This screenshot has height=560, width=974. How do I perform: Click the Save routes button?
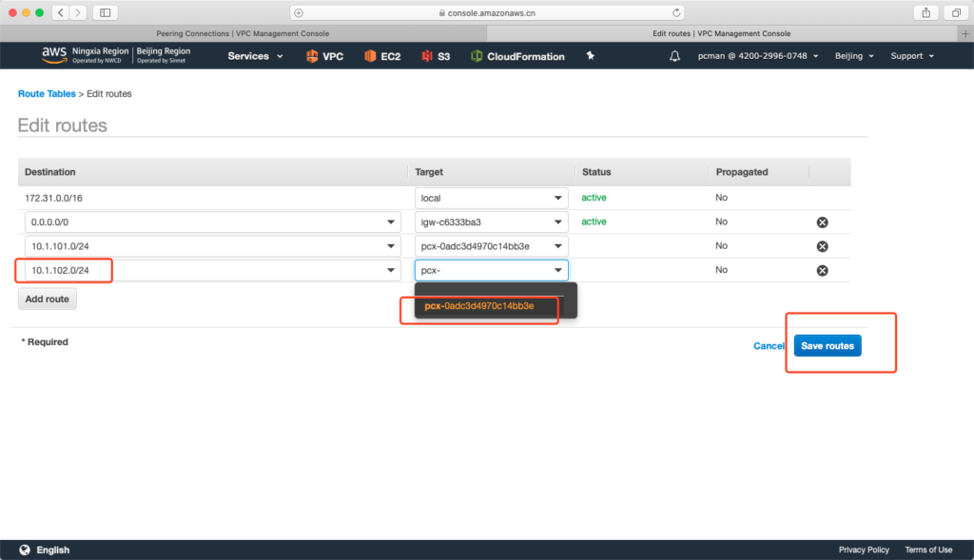827,346
